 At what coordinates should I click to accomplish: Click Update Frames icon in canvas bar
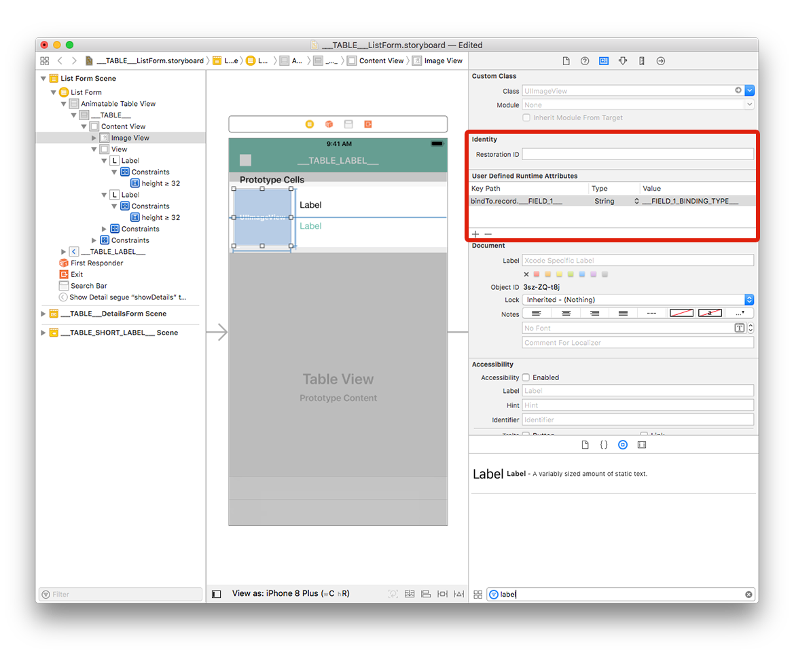[x=393, y=594]
